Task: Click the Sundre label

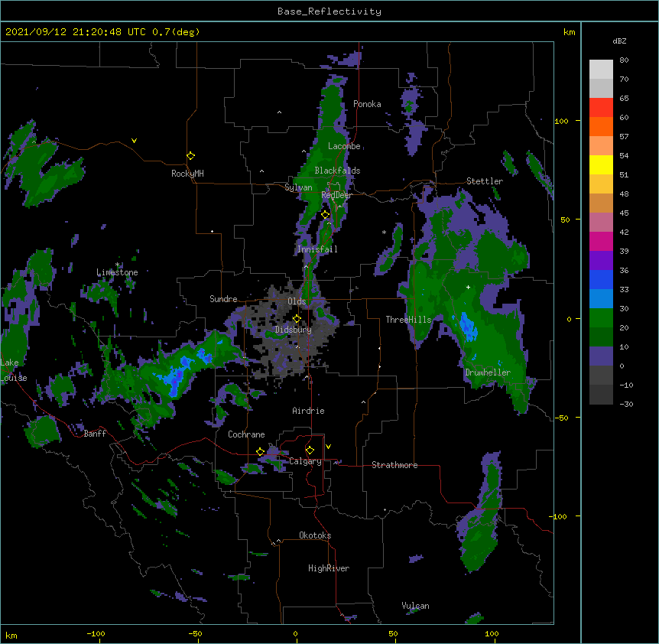Action: (x=223, y=299)
